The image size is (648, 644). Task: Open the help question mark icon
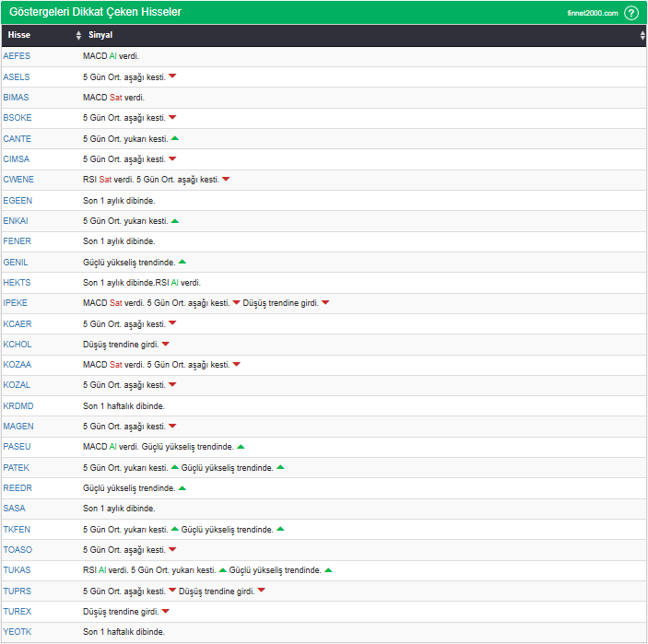(631, 13)
